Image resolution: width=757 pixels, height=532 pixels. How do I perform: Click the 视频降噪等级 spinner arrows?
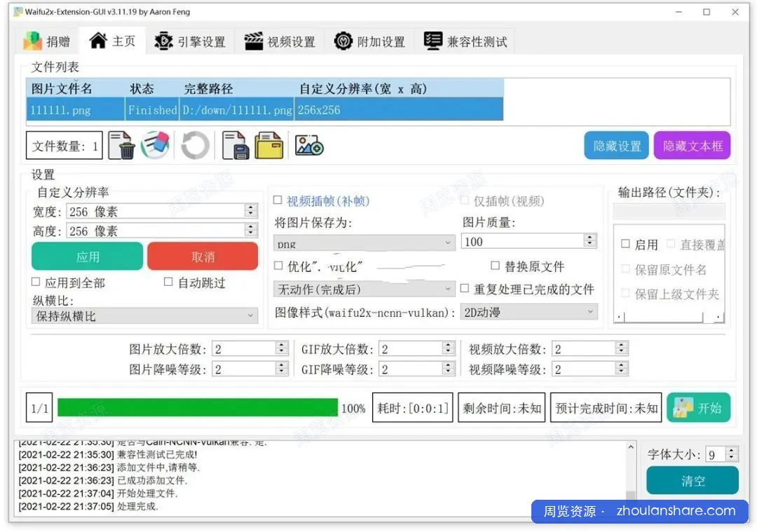click(x=622, y=369)
